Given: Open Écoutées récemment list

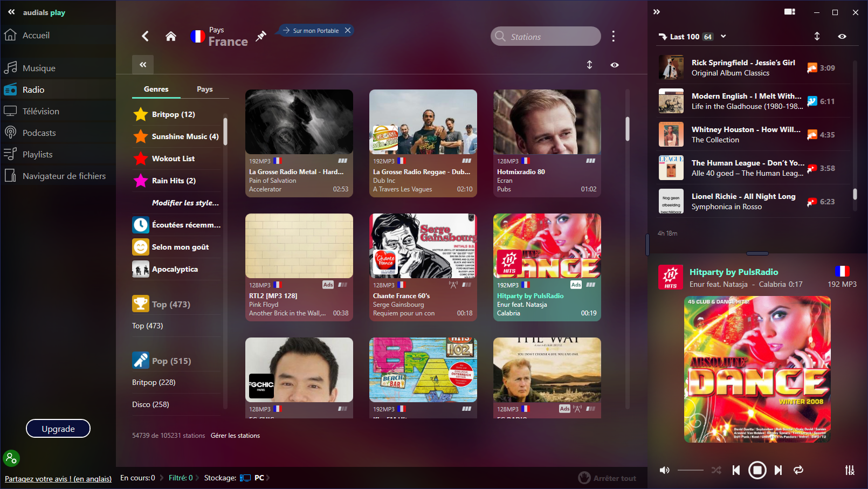Looking at the screenshot, I should [176, 225].
